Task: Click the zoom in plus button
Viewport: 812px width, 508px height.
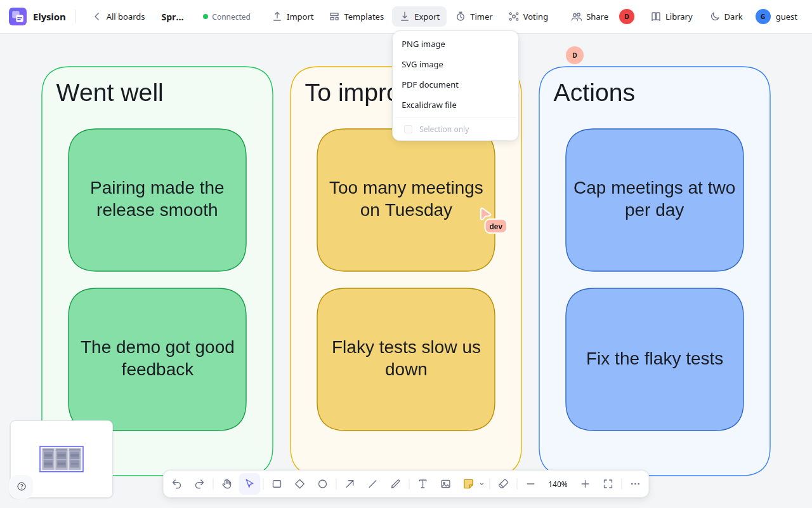Action: click(x=585, y=484)
